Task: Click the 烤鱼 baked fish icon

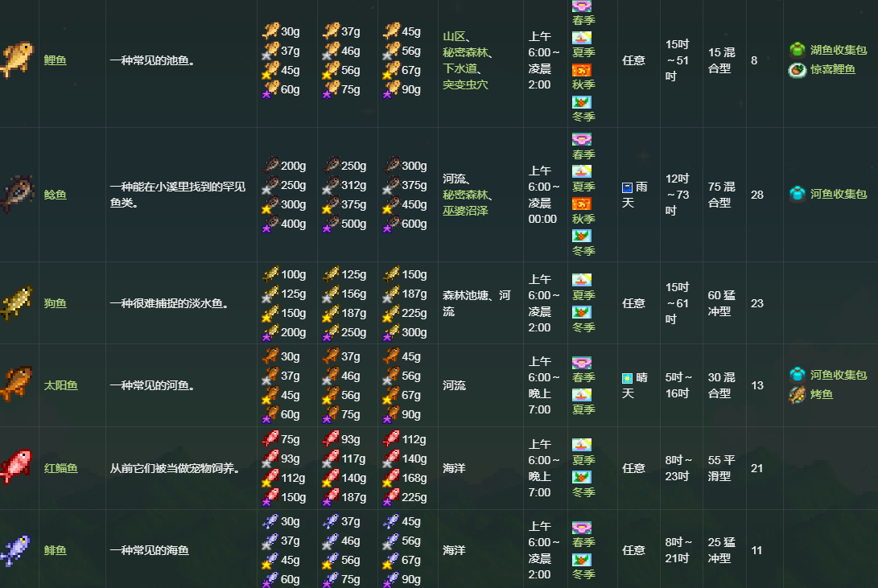Action: coord(797,394)
